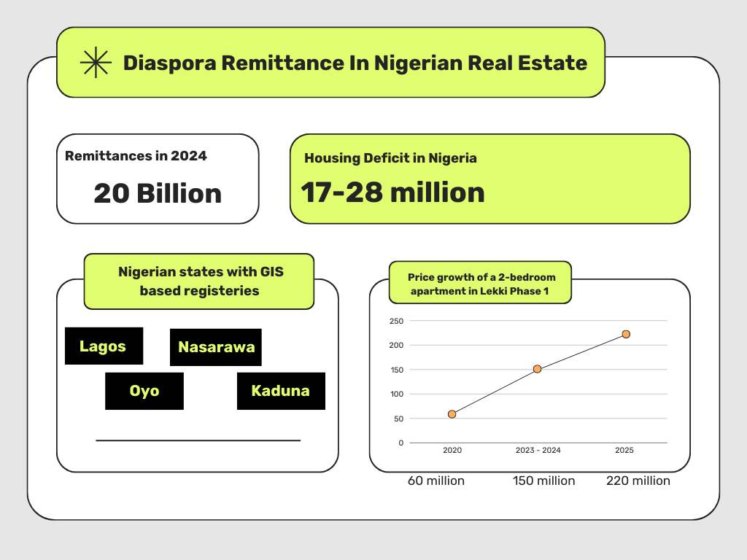The height and width of the screenshot is (560, 747).
Task: Click the horizontal line below the state tags
Action: click(198, 440)
